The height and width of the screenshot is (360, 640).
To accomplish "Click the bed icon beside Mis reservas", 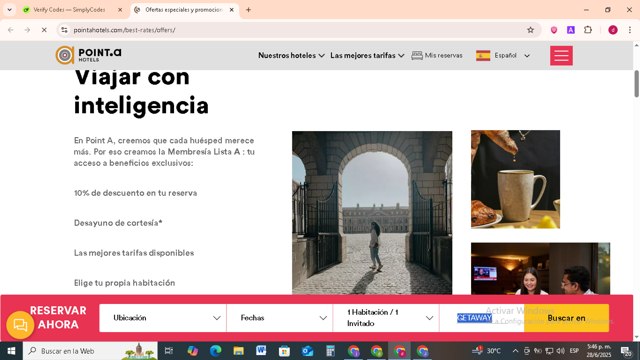I will [x=417, y=56].
